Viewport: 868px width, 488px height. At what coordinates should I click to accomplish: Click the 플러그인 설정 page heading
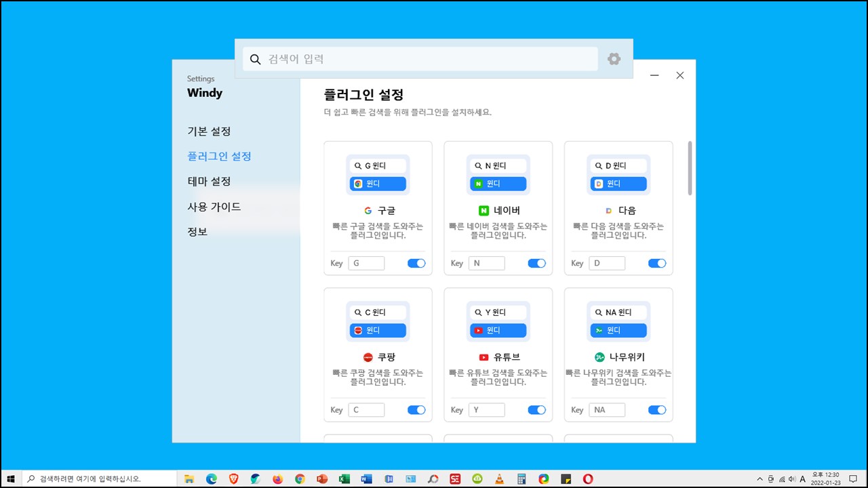[x=364, y=94]
